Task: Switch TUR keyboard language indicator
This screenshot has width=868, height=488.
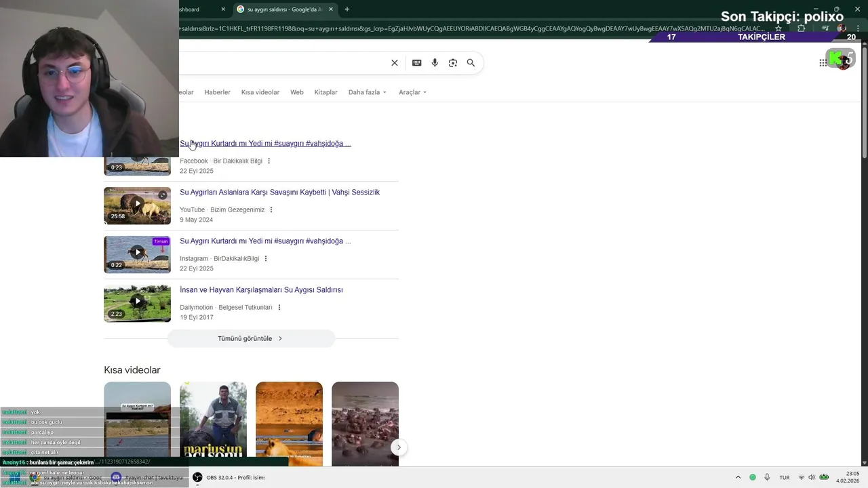Action: (x=785, y=477)
